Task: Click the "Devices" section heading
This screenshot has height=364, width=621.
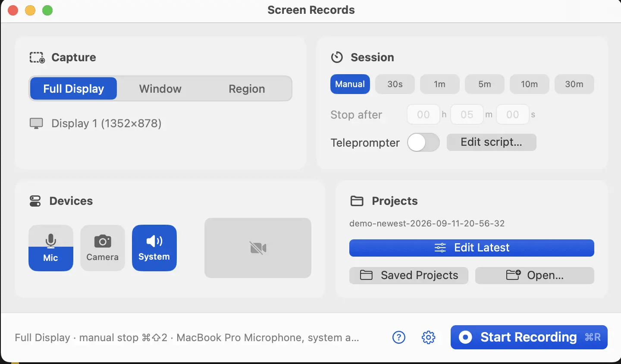Action: 71,201
